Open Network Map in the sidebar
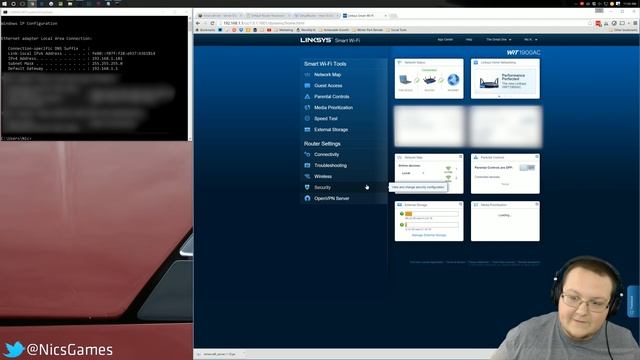This screenshot has height=360, width=640. coord(327,75)
